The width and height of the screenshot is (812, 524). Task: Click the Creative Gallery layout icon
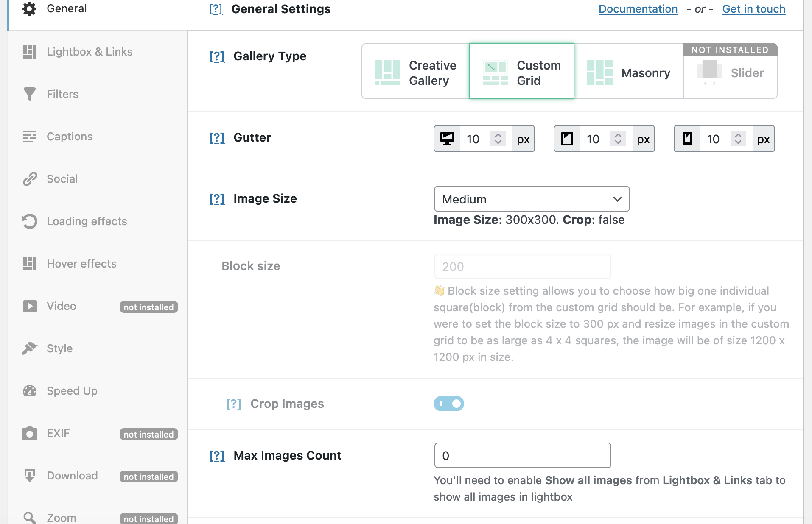(x=387, y=72)
